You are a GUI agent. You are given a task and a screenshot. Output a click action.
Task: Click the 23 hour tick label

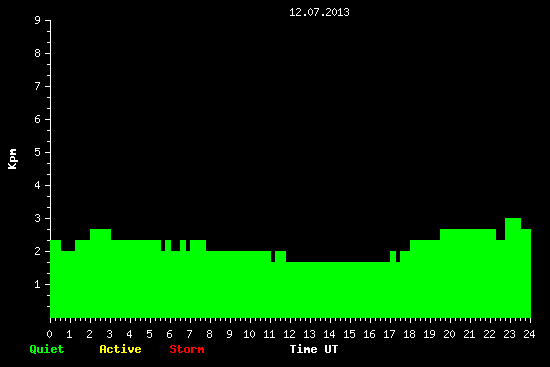(x=509, y=334)
